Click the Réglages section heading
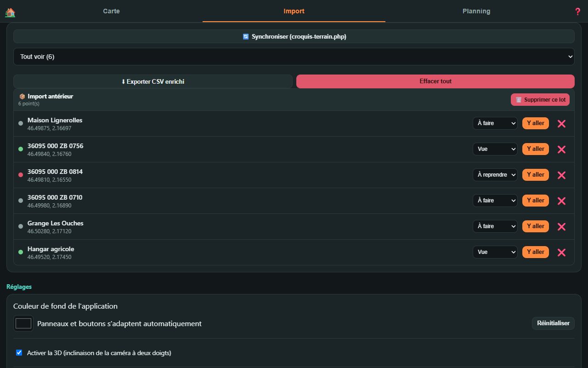This screenshot has height=368, width=588. [x=19, y=287]
